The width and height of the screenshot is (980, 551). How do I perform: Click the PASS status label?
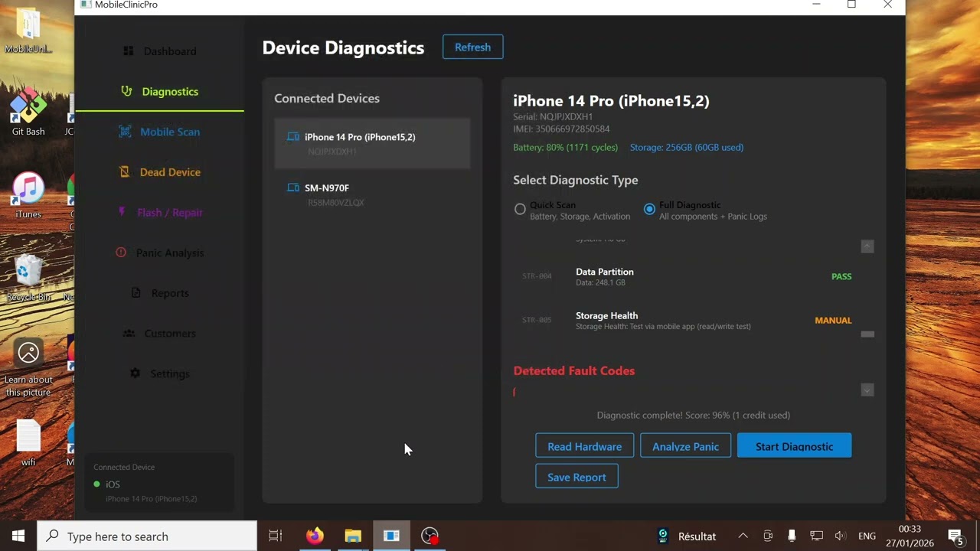click(841, 276)
